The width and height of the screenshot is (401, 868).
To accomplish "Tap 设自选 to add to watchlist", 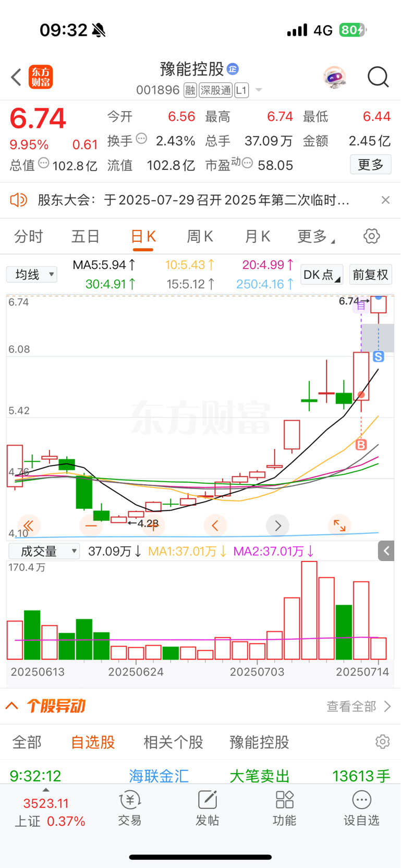I will coord(361,808).
